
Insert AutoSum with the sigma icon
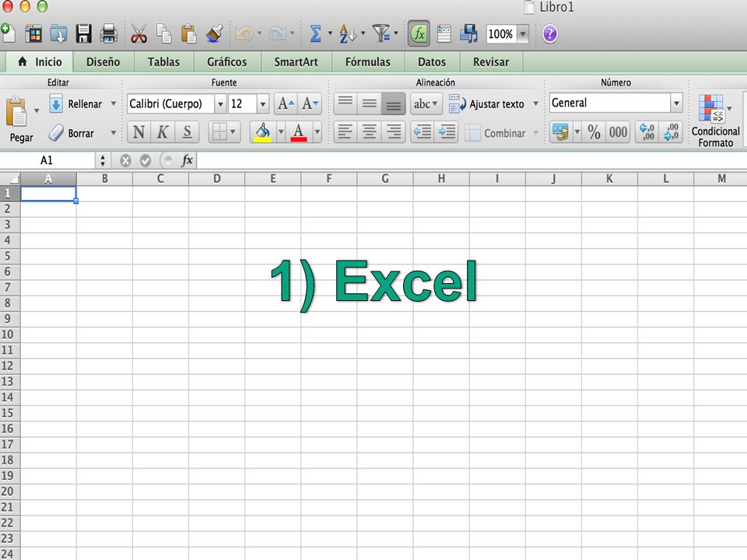315,33
